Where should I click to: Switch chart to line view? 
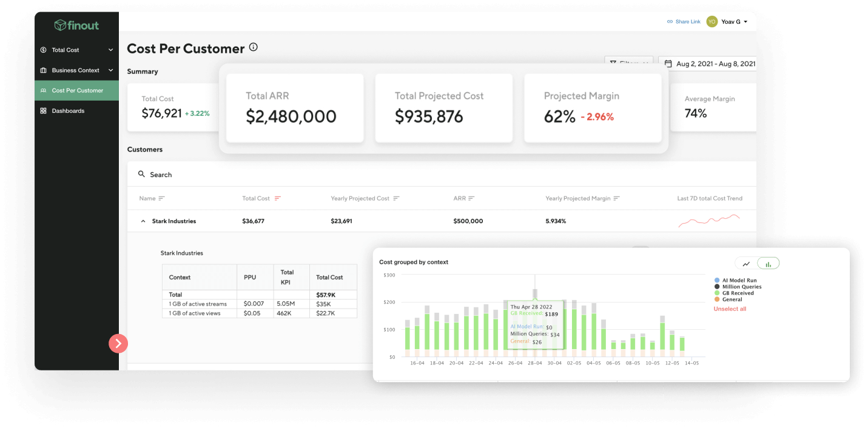(x=745, y=263)
